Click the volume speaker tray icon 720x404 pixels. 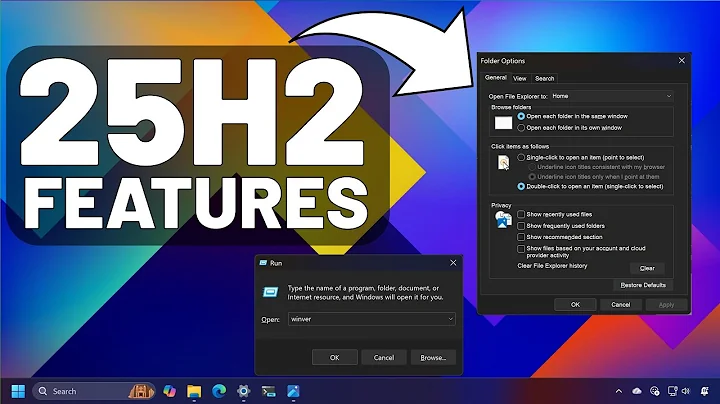pos(686,391)
